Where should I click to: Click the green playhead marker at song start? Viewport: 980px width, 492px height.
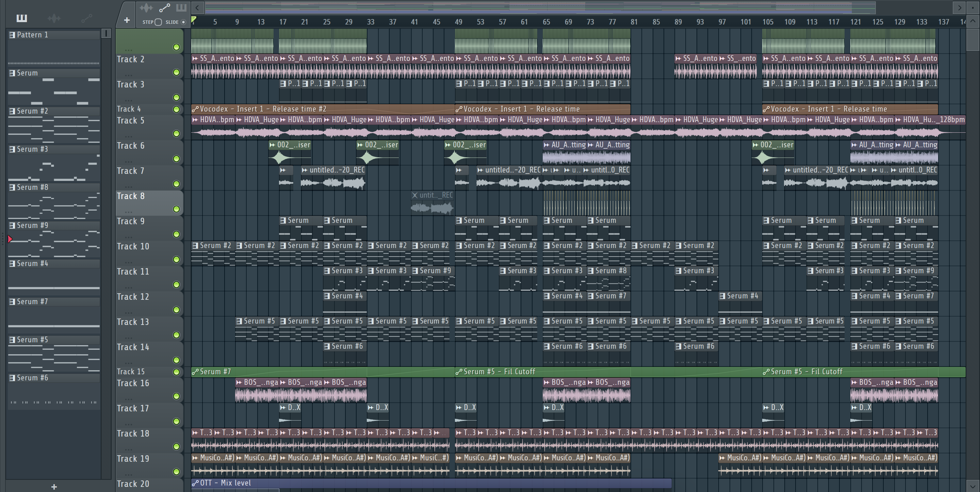point(194,20)
